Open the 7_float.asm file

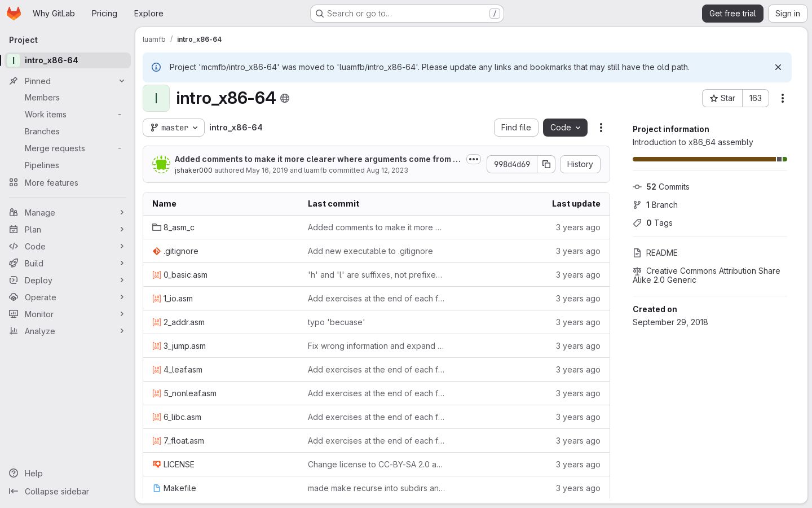point(184,441)
